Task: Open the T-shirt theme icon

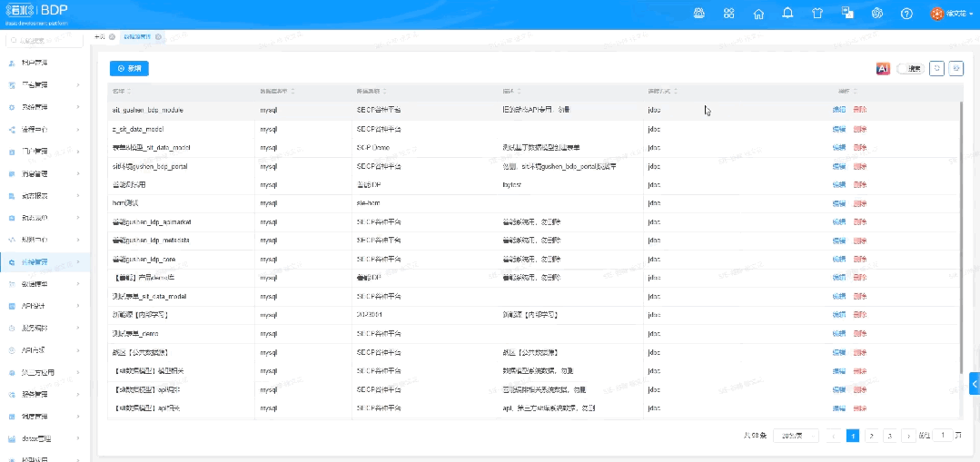Action: click(817, 14)
